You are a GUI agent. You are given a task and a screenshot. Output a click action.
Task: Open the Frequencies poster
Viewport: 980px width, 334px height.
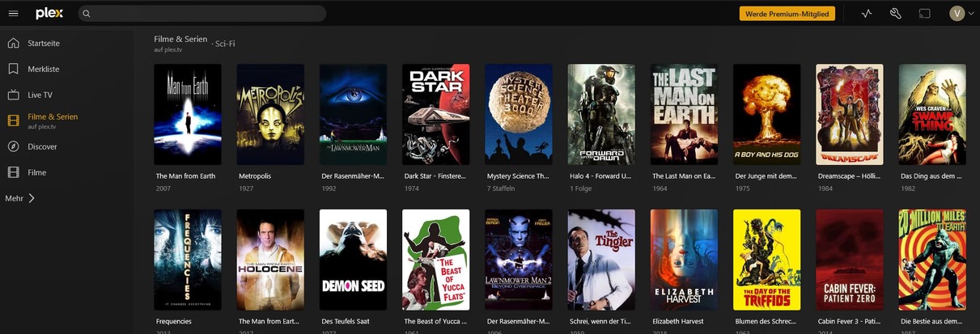pos(188,260)
